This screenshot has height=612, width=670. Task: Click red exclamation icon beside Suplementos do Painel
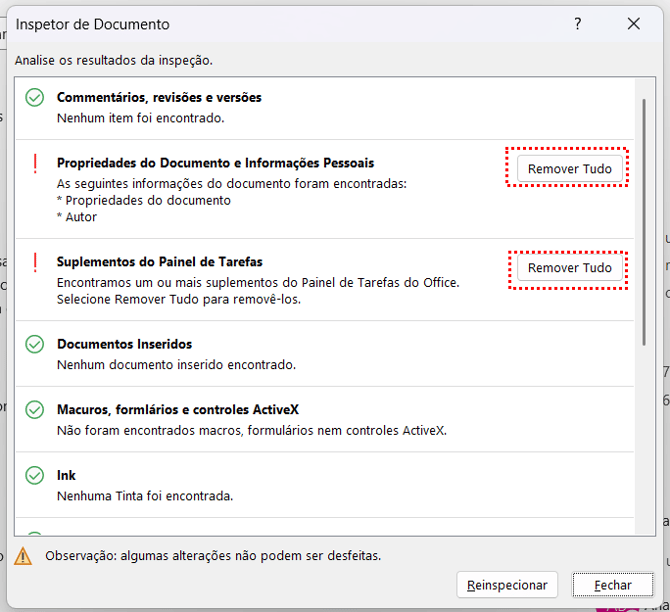point(35,263)
